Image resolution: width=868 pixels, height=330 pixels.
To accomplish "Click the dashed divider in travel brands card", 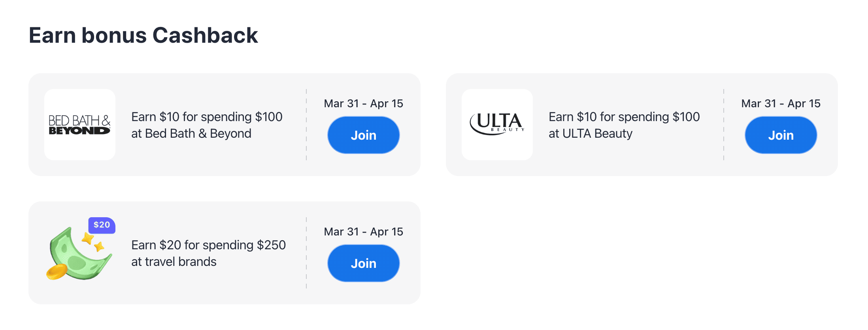I will pos(306,253).
